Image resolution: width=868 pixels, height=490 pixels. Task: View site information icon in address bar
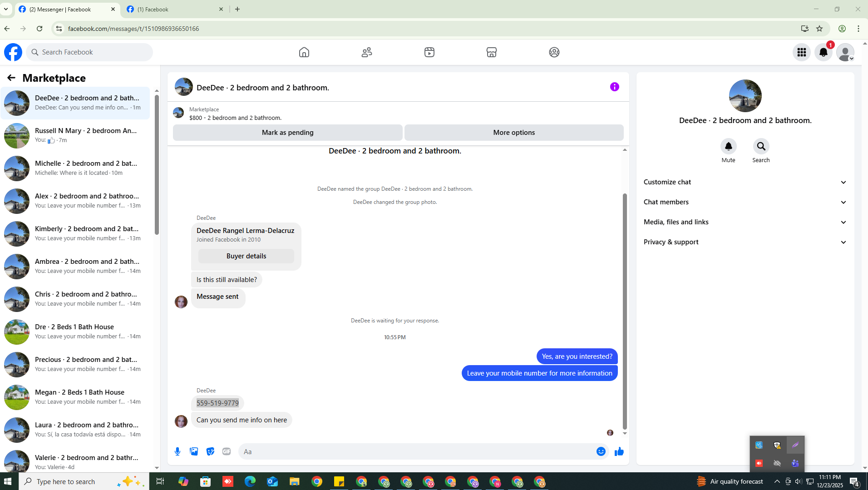pyautogui.click(x=59, y=29)
